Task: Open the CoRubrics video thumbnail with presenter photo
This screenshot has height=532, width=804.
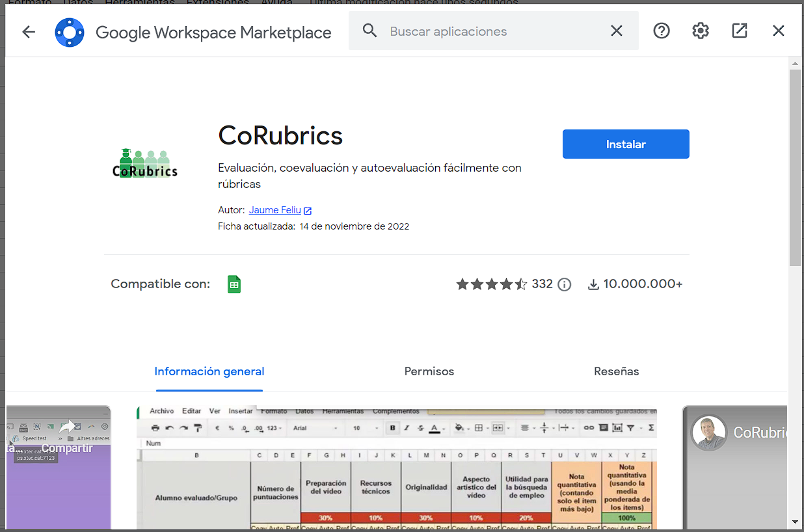Action: coord(734,468)
